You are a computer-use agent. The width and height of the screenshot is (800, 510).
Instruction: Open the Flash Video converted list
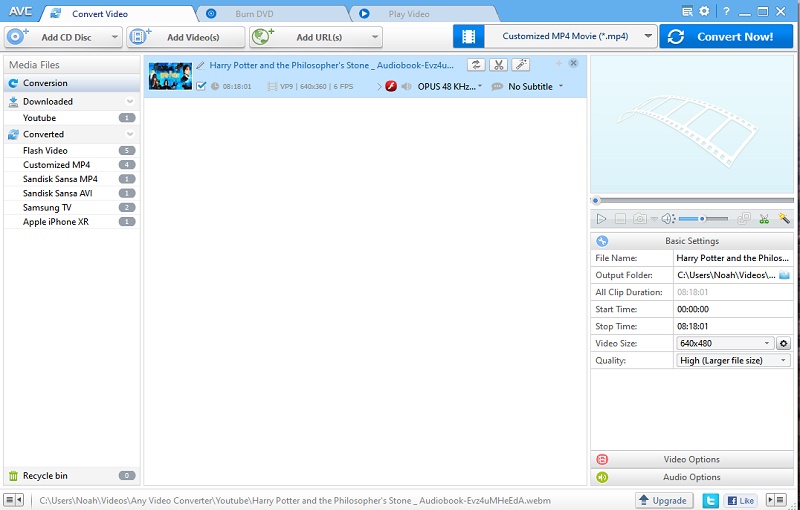point(72,150)
